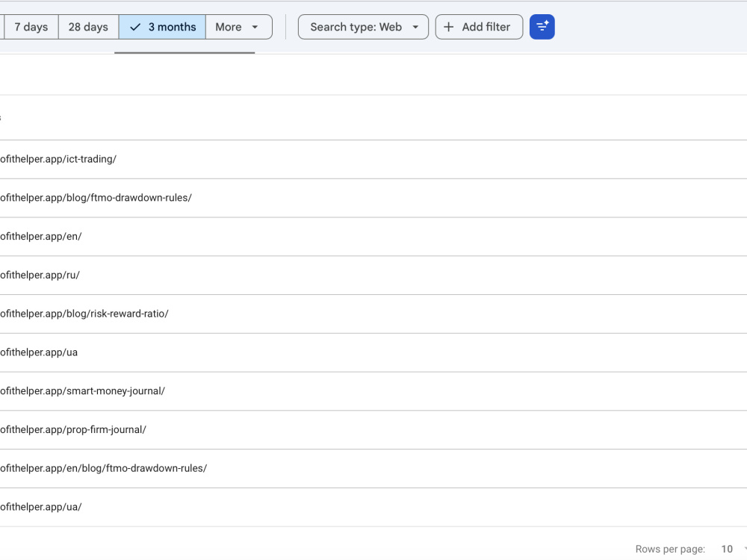747x560 pixels.
Task: Select the 7 days date range
Action: pyautogui.click(x=31, y=27)
